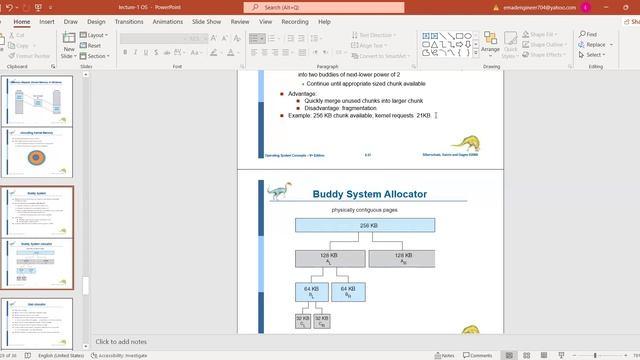The width and height of the screenshot is (640, 360).
Task: Open Shape Outline dropdown
Action: click(544, 44)
